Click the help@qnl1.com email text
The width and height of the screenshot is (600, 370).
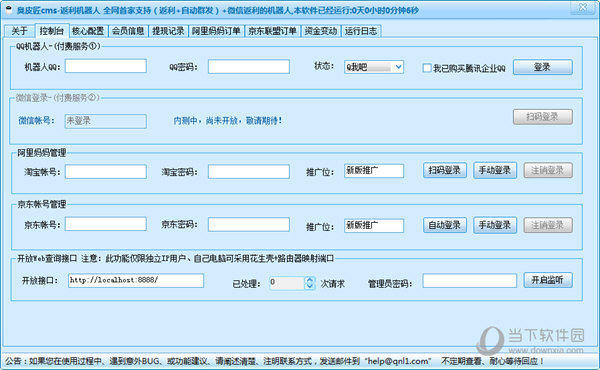pyautogui.click(x=398, y=361)
